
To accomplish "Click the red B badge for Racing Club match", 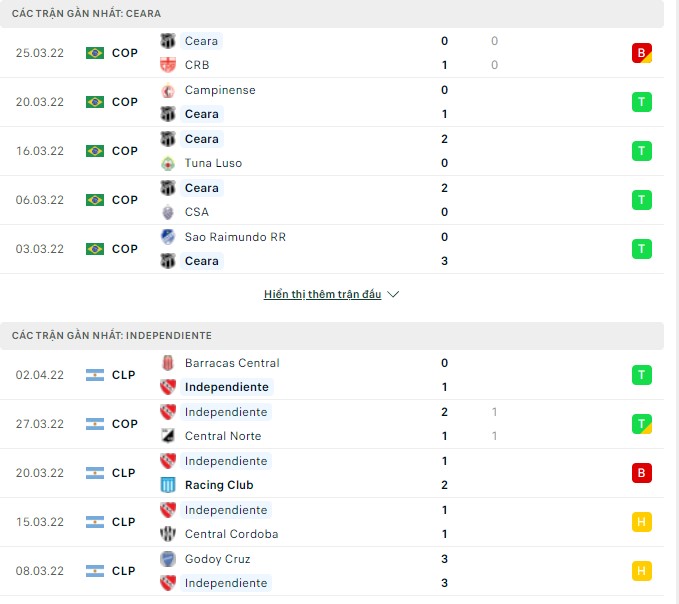I will tap(641, 473).
